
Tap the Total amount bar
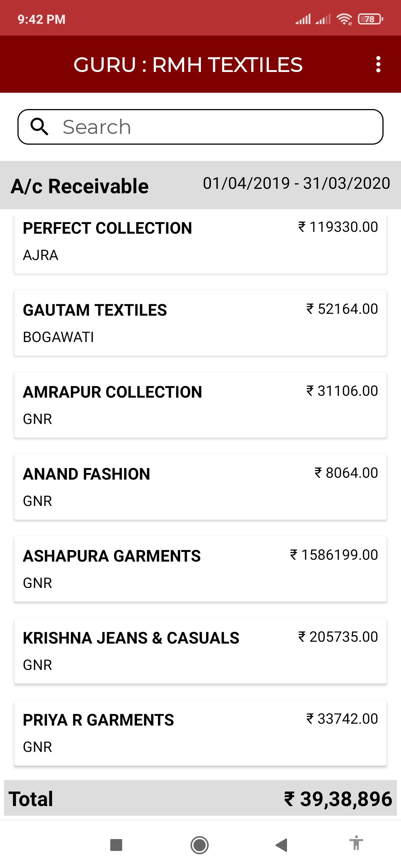point(200,798)
